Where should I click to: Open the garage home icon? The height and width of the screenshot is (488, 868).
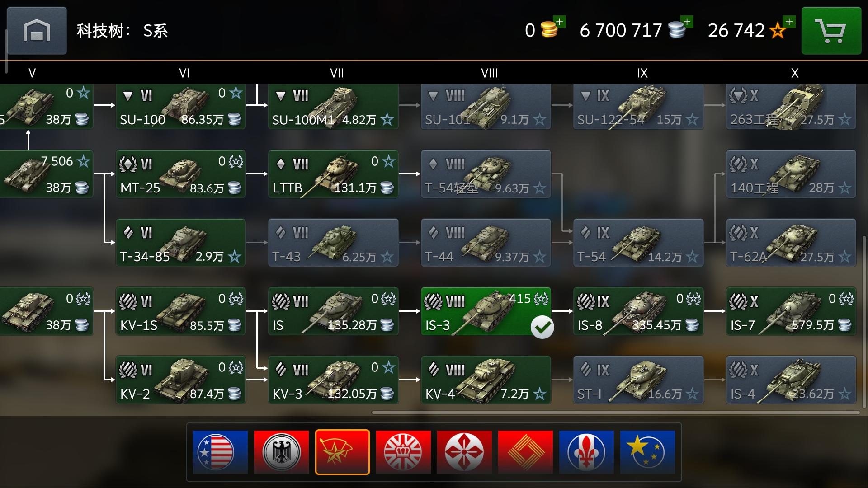pyautogui.click(x=37, y=31)
